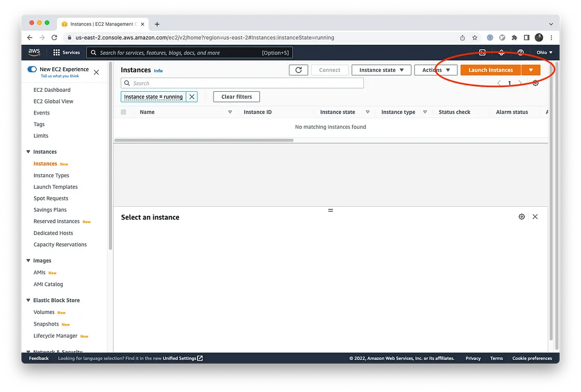Close the Select an instance panel
The width and height of the screenshot is (581, 392).
[x=535, y=216]
